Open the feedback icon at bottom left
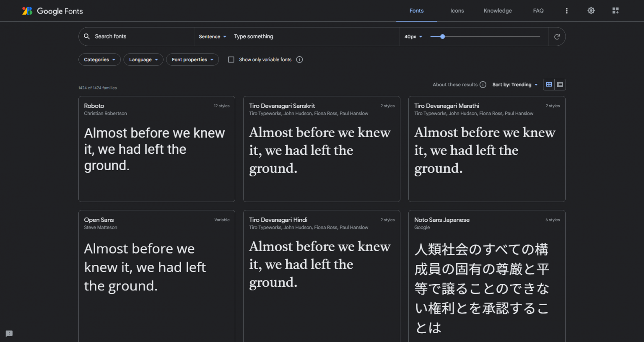Screen dimensions: 644x342 pos(9,334)
